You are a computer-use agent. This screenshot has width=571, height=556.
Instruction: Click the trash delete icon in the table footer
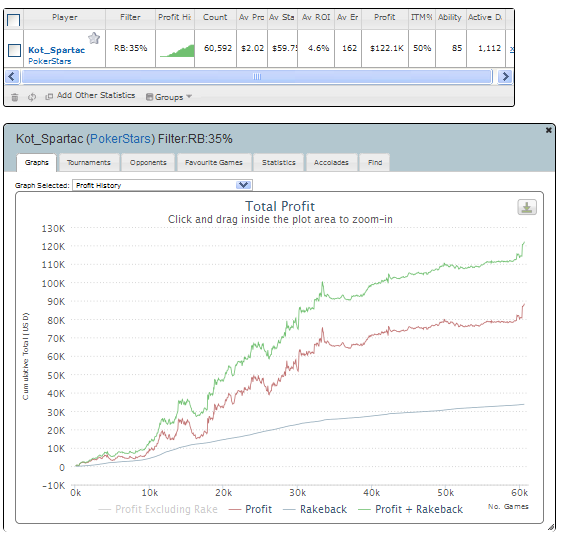15,97
